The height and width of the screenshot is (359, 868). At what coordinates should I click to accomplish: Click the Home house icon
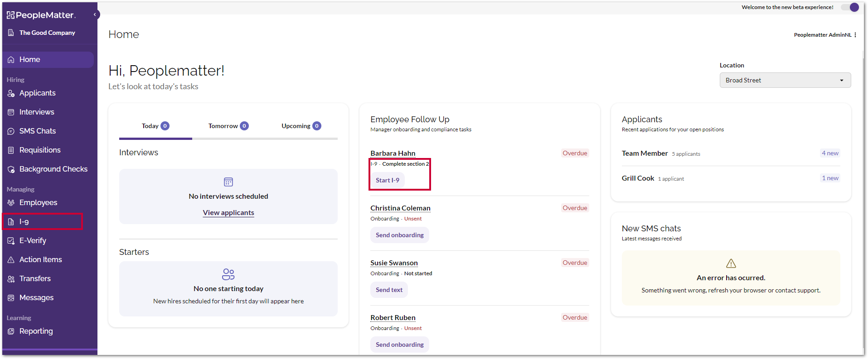pyautogui.click(x=11, y=60)
